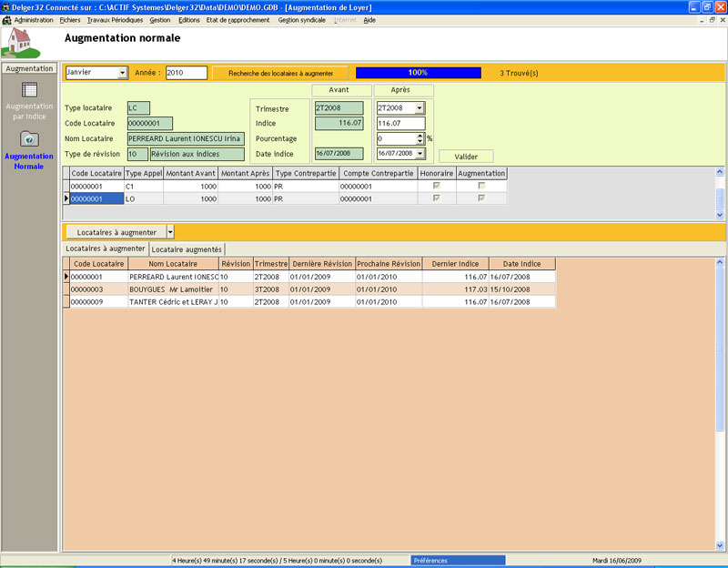Image resolution: width=728 pixels, height=568 pixels.
Task: Open the Janvier month dropdown
Action: point(123,73)
